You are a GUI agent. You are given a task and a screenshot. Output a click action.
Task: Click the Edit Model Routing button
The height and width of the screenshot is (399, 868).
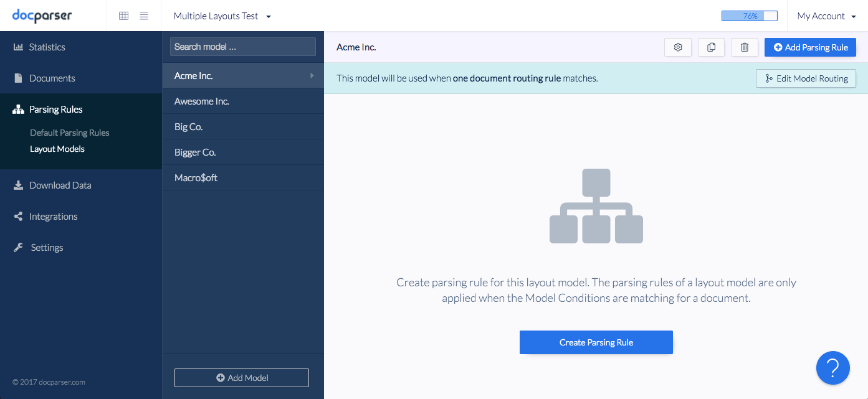806,78
